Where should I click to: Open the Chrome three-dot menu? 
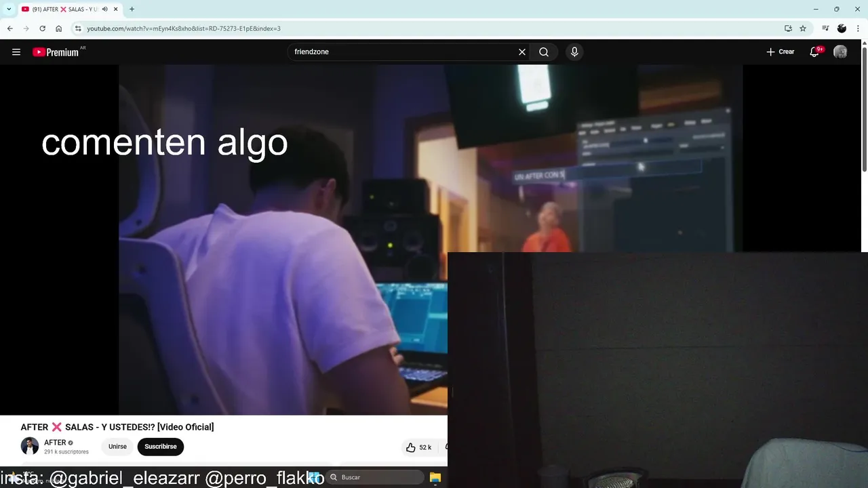(859, 28)
